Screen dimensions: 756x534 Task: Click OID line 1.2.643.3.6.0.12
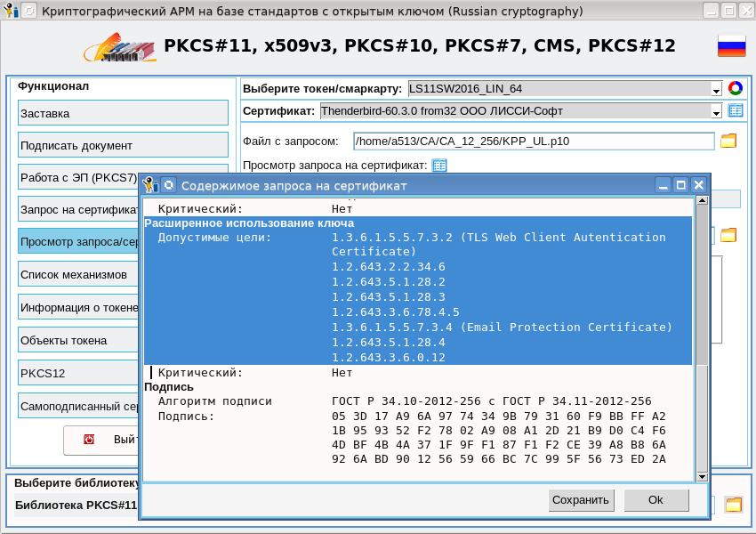(x=388, y=358)
